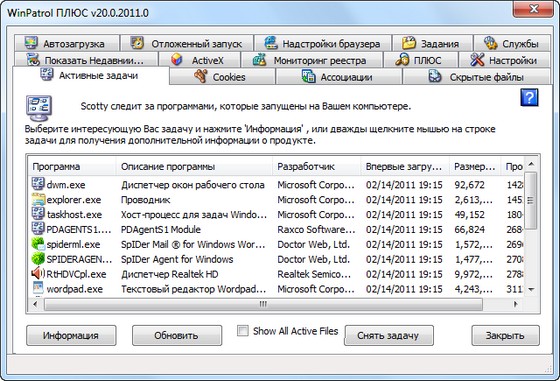Click the Cookies gingerbread icon
Screen dimensions: 560x381
coord(201,76)
